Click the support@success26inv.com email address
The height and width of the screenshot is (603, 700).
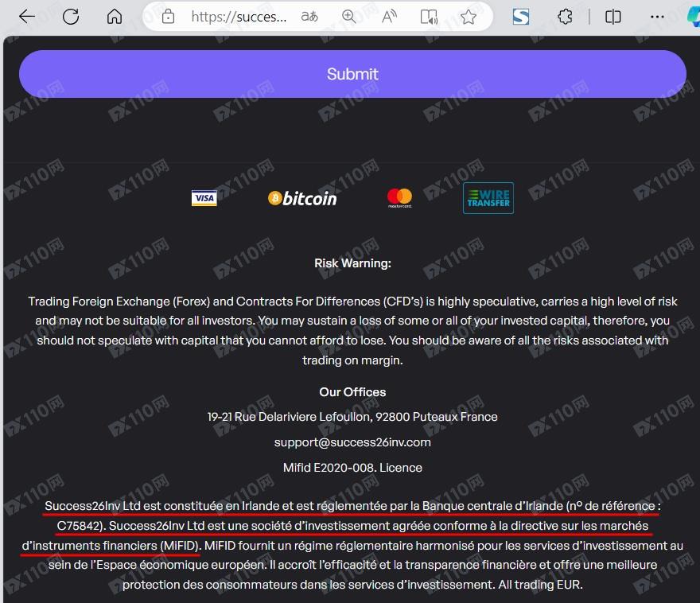point(352,442)
